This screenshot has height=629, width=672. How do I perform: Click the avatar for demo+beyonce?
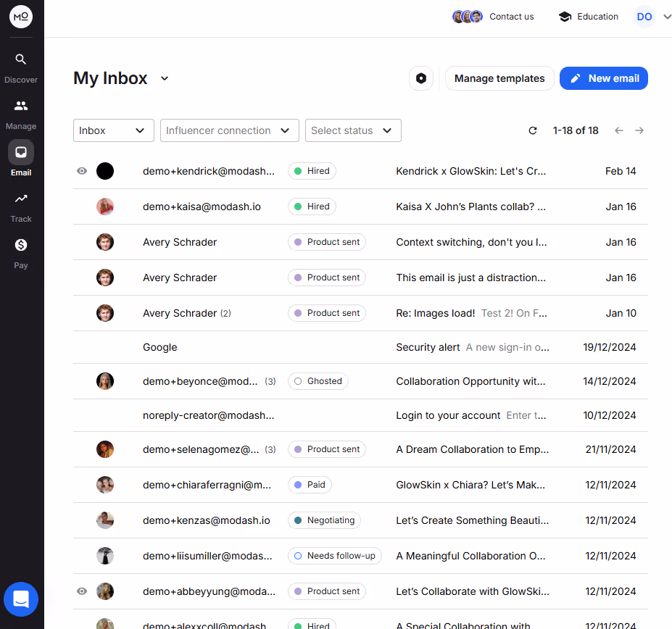[x=105, y=381]
